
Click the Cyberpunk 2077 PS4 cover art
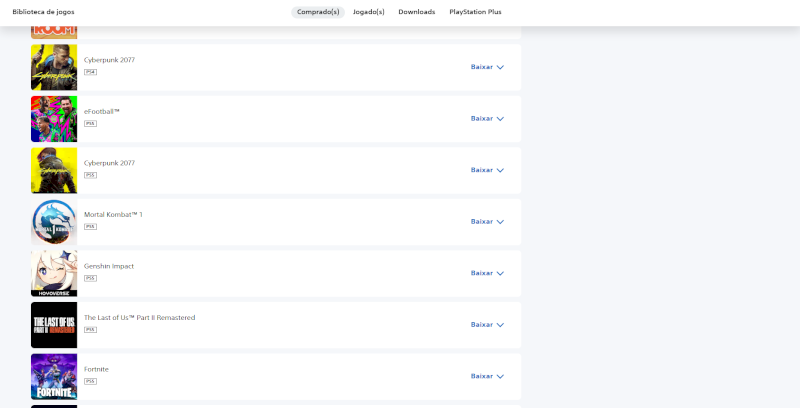tap(54, 67)
